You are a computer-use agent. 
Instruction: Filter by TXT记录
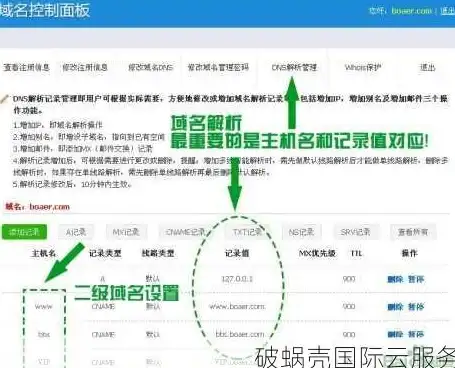(247, 232)
